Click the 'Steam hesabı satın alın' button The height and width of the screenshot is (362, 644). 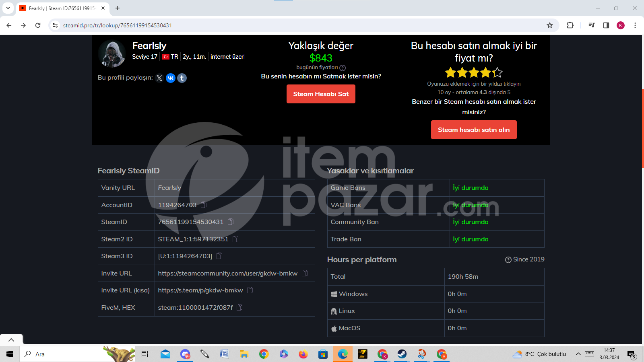[474, 130]
